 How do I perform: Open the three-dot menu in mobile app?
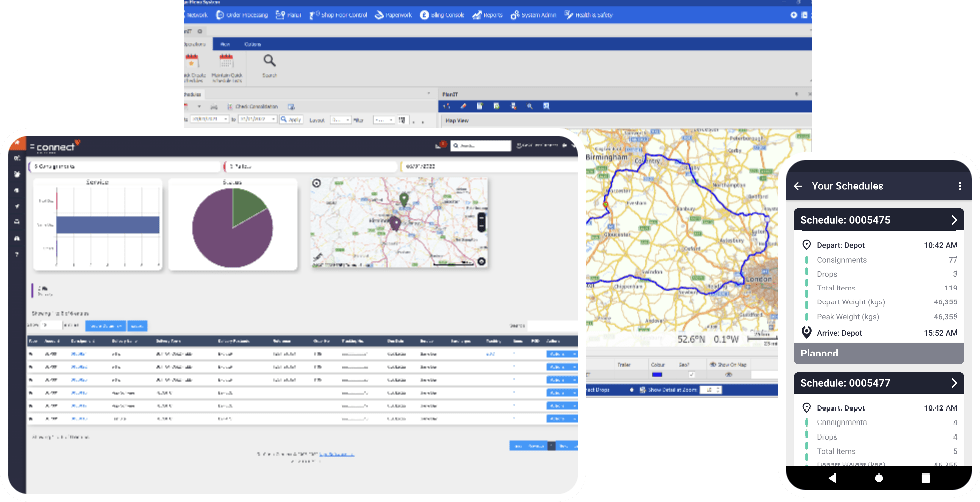tap(960, 186)
